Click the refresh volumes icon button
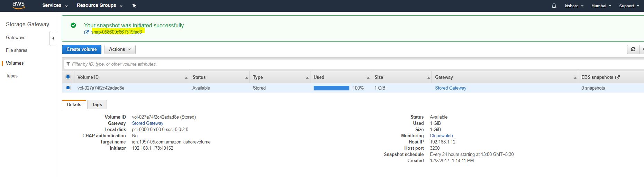644x177 pixels. click(x=633, y=49)
